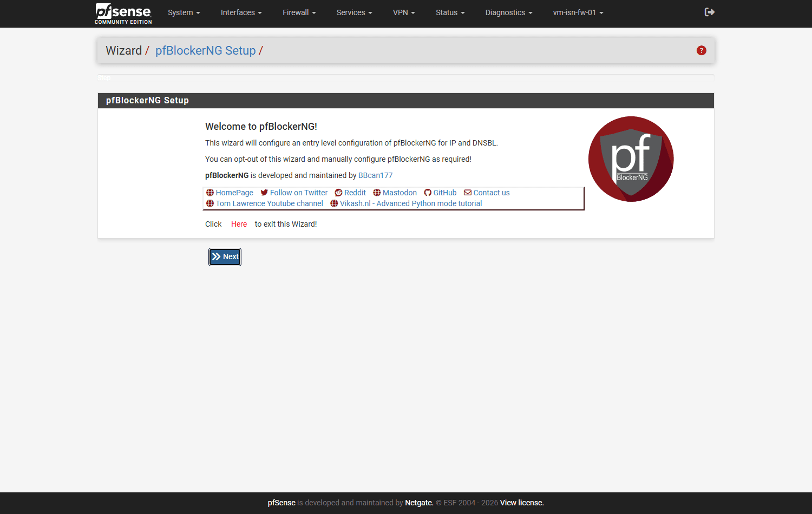The width and height of the screenshot is (812, 514).
Task: Click the "Welcome to pfBlockerNG!" heading
Action: click(x=261, y=126)
